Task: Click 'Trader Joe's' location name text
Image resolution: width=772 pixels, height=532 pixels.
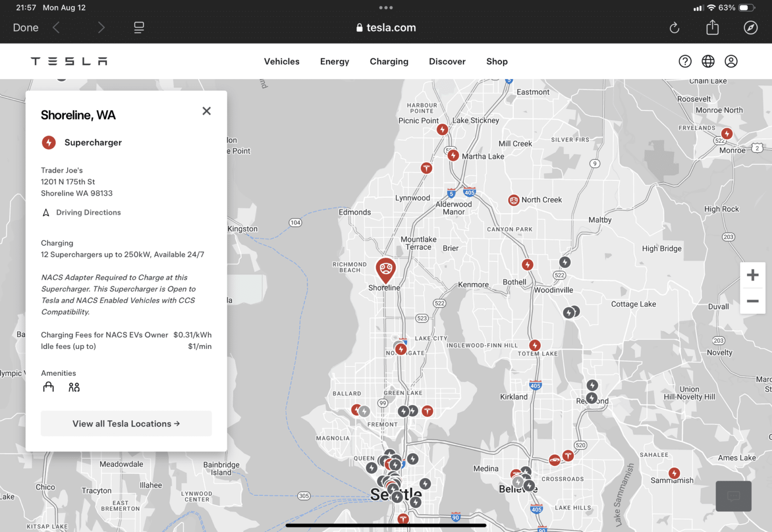Action: click(62, 170)
